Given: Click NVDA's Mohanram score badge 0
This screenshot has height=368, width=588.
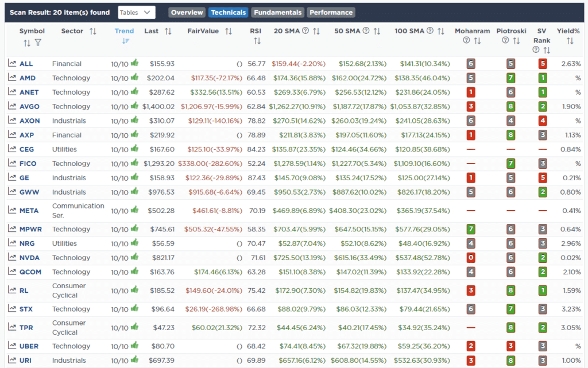Looking at the screenshot, I should click(x=471, y=257).
